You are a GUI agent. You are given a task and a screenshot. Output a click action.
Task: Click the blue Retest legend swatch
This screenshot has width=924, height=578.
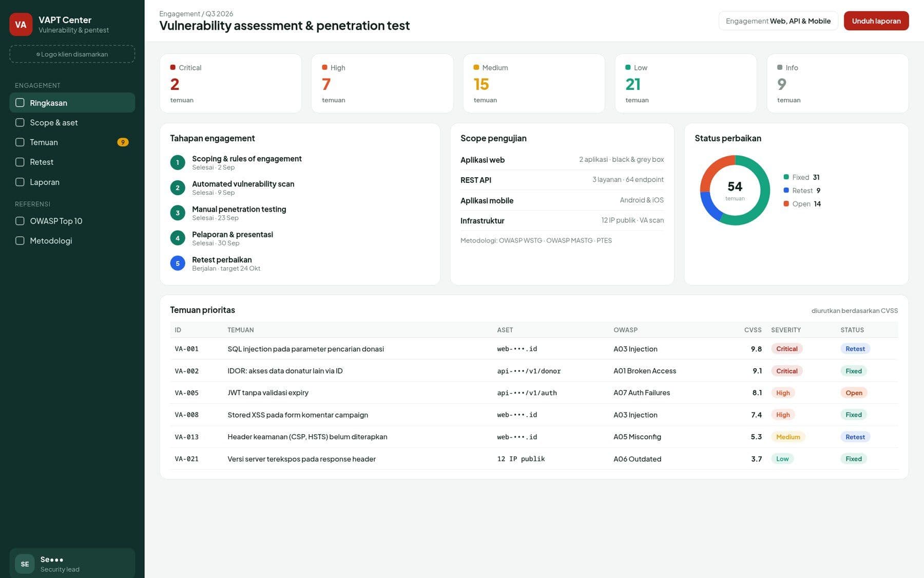tap(786, 191)
